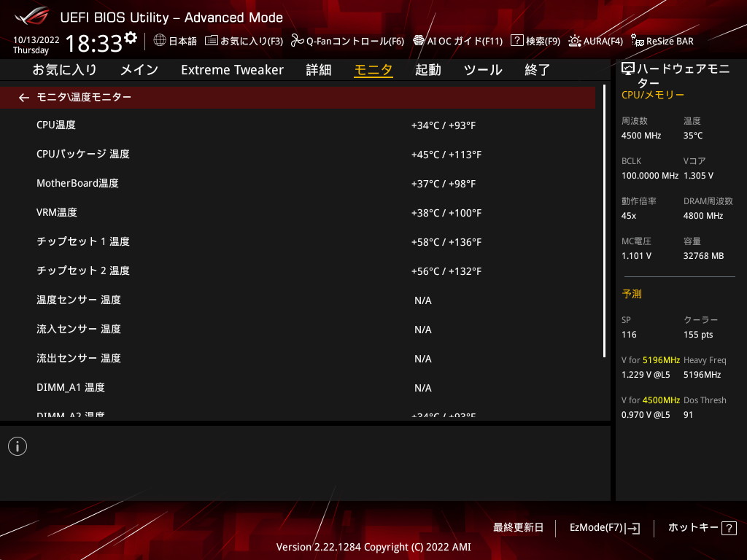The image size is (747, 560).
Task: Click the 32768 MB capacity value
Action: pyautogui.click(x=704, y=256)
